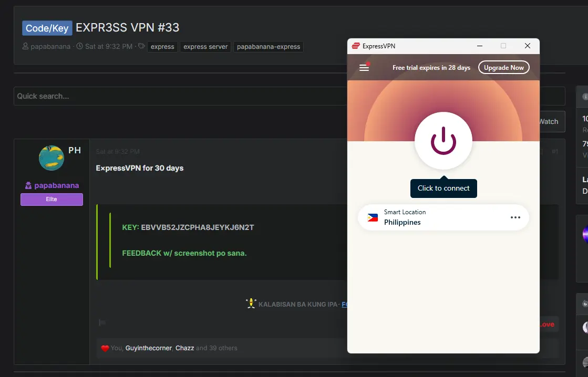The height and width of the screenshot is (377, 588).
Task: Select the Philippines Smart Location card
Action: [443, 217]
